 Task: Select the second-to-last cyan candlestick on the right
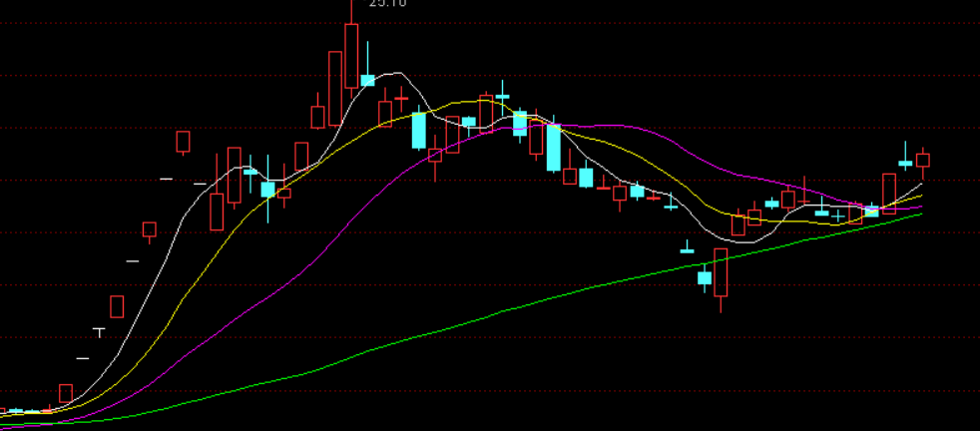tap(872, 212)
